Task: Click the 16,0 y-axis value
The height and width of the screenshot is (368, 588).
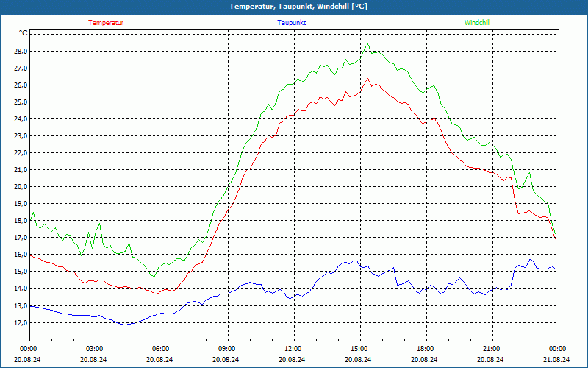Action: (x=21, y=254)
